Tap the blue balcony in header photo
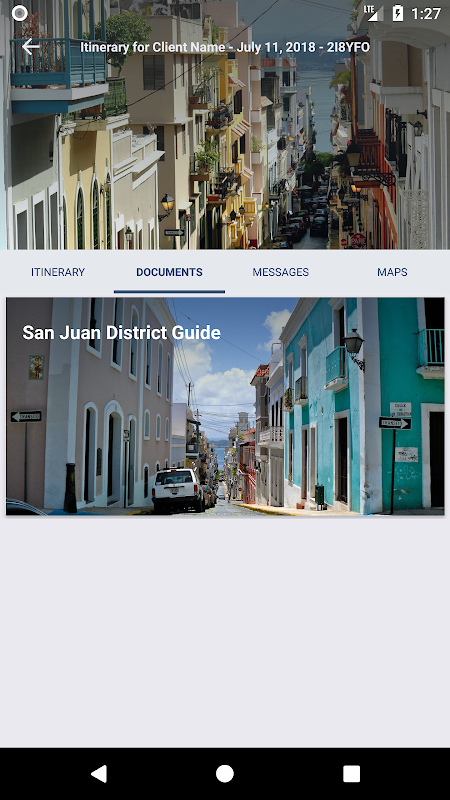Screen dimensions: 450x800 (x=59, y=66)
